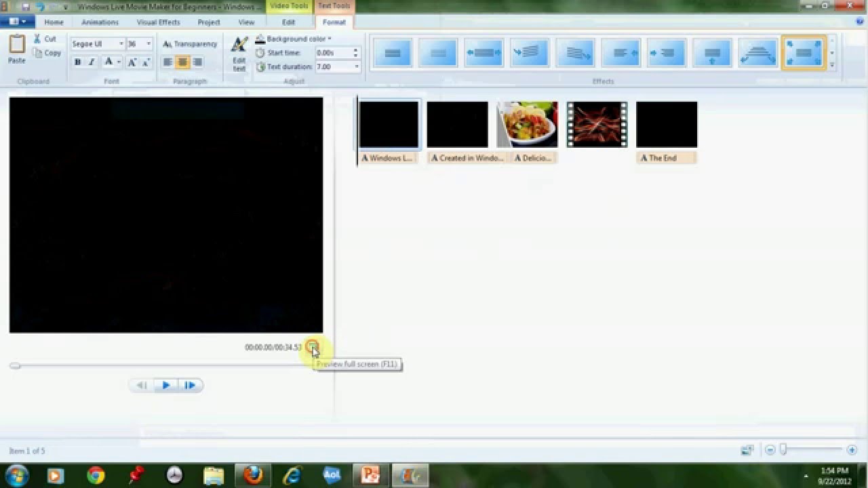
Task: Apply the fly-out lines effect toward lower right
Action: (575, 53)
